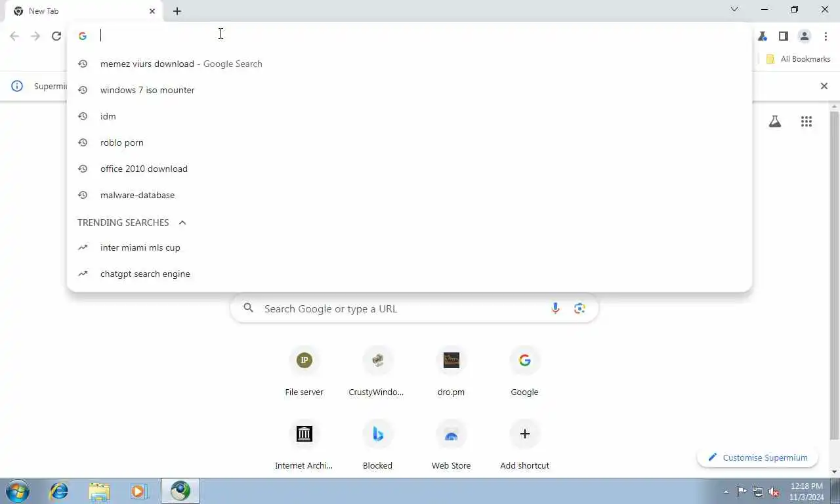Switch to the New Tab tab

click(83, 10)
